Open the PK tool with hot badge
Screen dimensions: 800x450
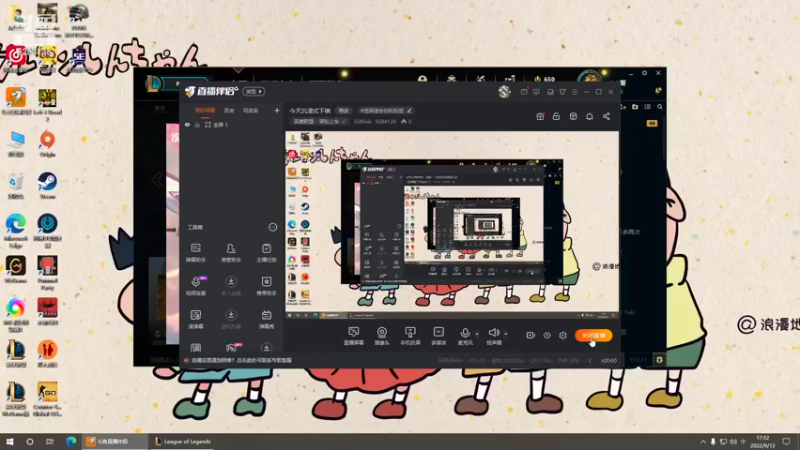coord(231,348)
